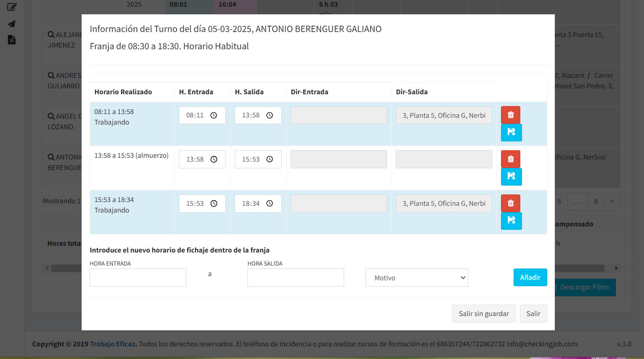Save the 08:11 a 13:58 shift row
The height and width of the screenshot is (359, 644).
pyautogui.click(x=511, y=133)
